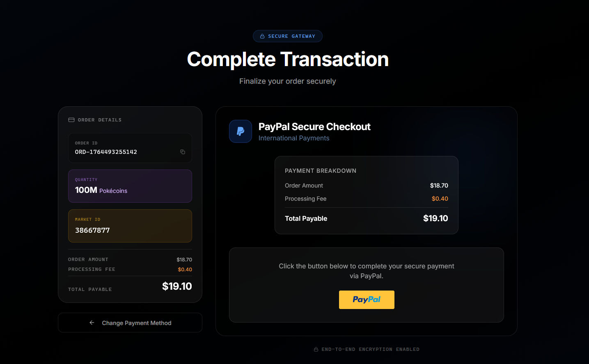589x364 pixels.
Task: Click the back arrow beside Change Payment Method
Action: pyautogui.click(x=92, y=323)
